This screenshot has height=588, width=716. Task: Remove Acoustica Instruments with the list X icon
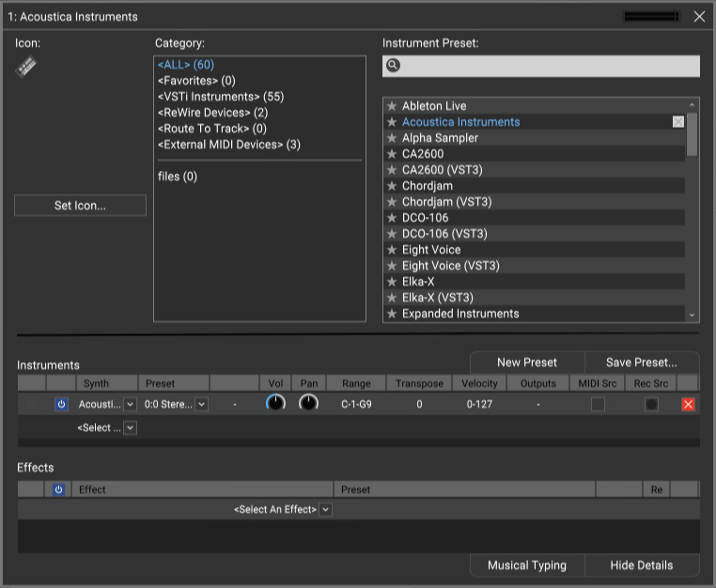pyautogui.click(x=678, y=122)
